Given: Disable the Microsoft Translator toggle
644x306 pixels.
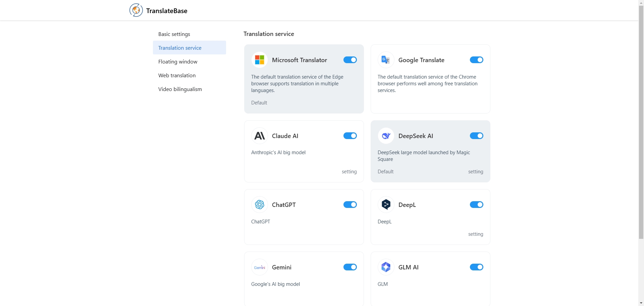Looking at the screenshot, I should pos(350,60).
